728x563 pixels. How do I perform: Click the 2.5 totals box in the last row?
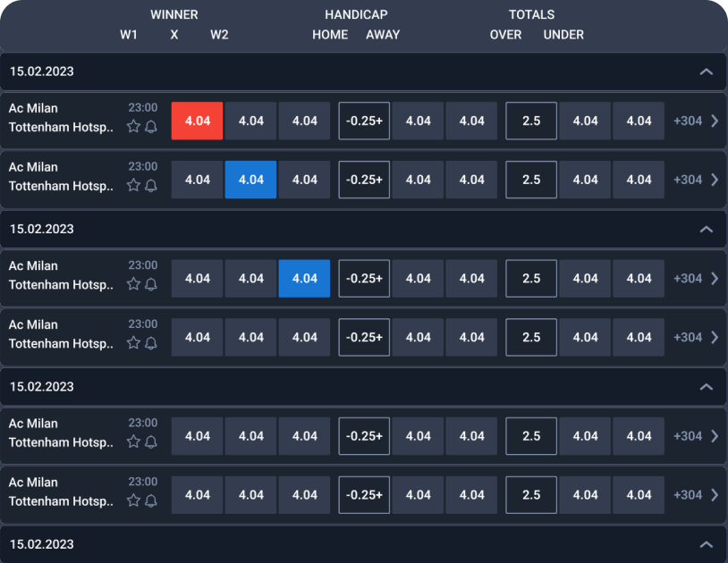coord(531,495)
